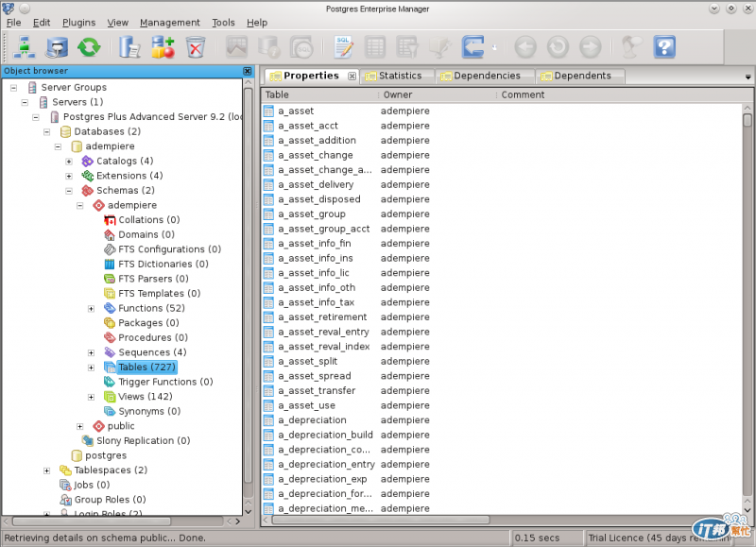Screen dimensions: 756x547
Task: Click the Functions (52) node icon
Action: [x=110, y=308]
